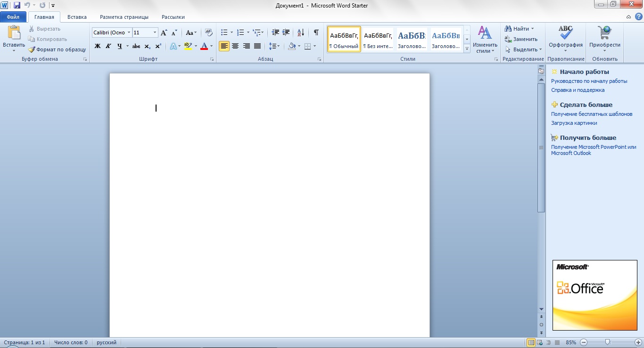
Task: Select the Заголовок 1 style thumbnail
Action: [x=412, y=39]
